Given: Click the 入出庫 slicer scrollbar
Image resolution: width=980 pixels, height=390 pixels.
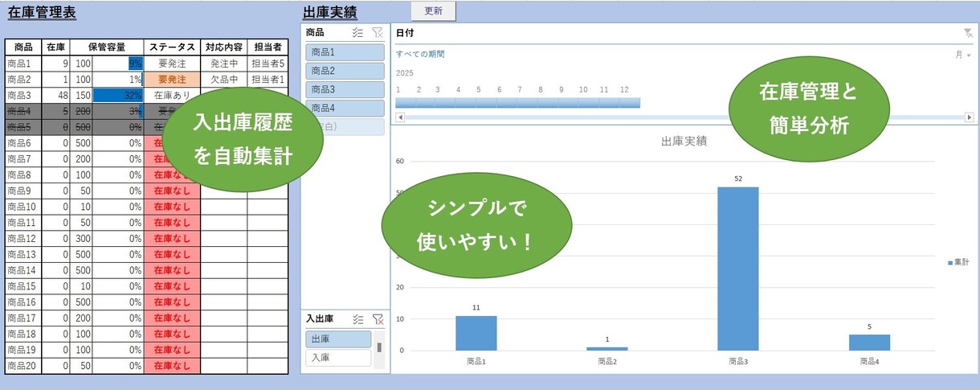Looking at the screenshot, I should pos(379,350).
